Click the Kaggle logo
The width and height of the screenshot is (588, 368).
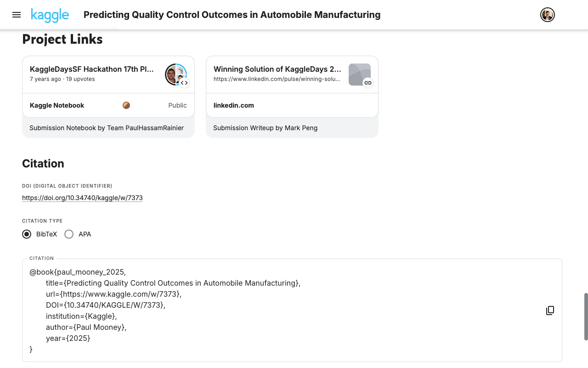pyautogui.click(x=50, y=15)
